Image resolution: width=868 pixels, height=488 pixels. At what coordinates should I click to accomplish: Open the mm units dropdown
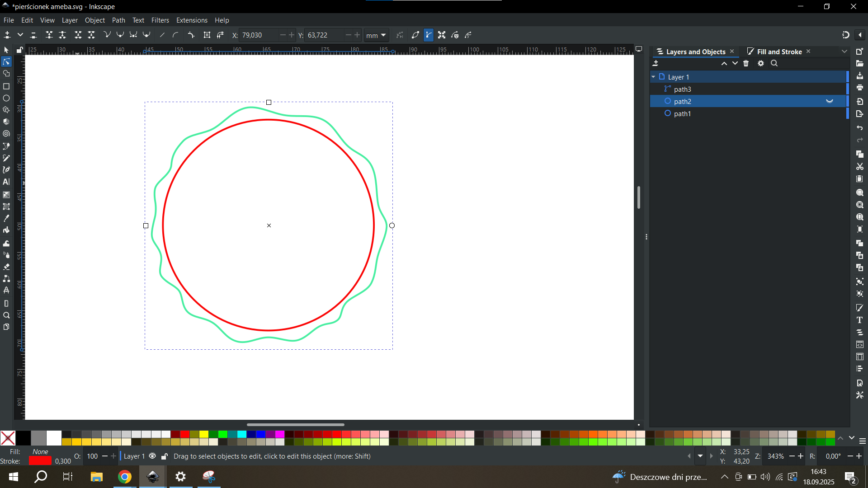point(376,35)
